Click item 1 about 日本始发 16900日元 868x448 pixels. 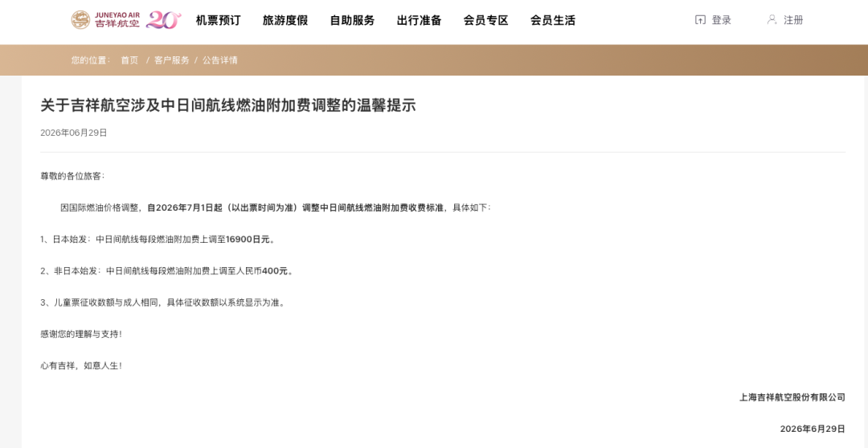click(x=158, y=240)
